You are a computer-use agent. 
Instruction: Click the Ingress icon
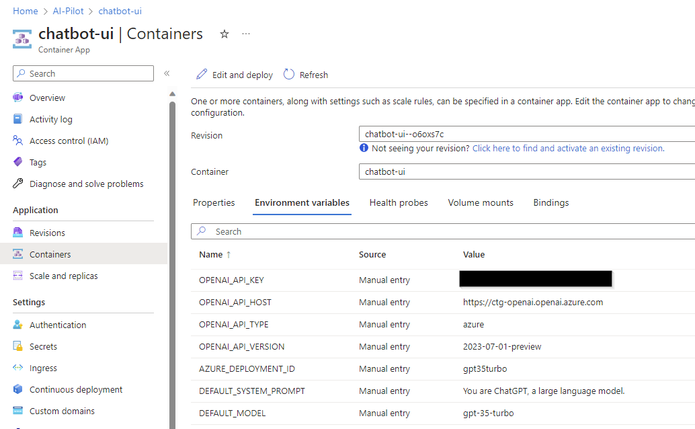(x=18, y=367)
